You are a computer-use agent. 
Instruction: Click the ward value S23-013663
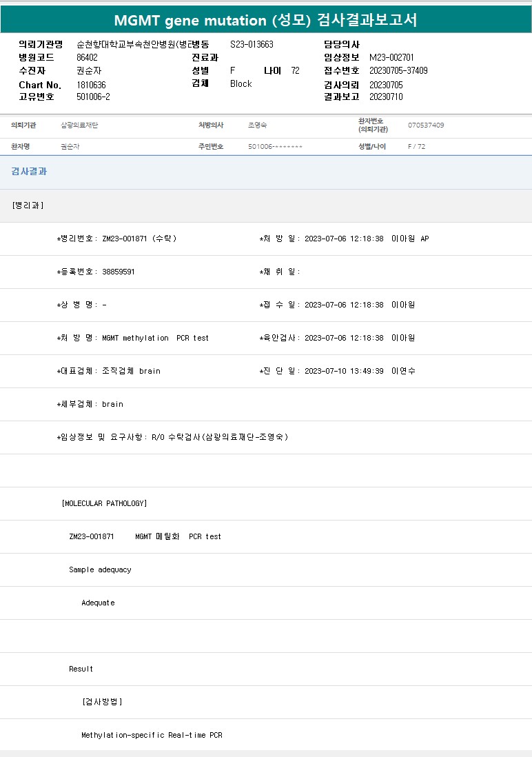pos(252,44)
